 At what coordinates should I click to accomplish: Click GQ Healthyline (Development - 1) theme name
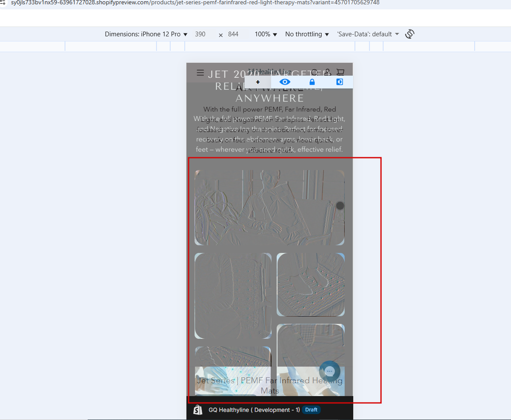254,410
